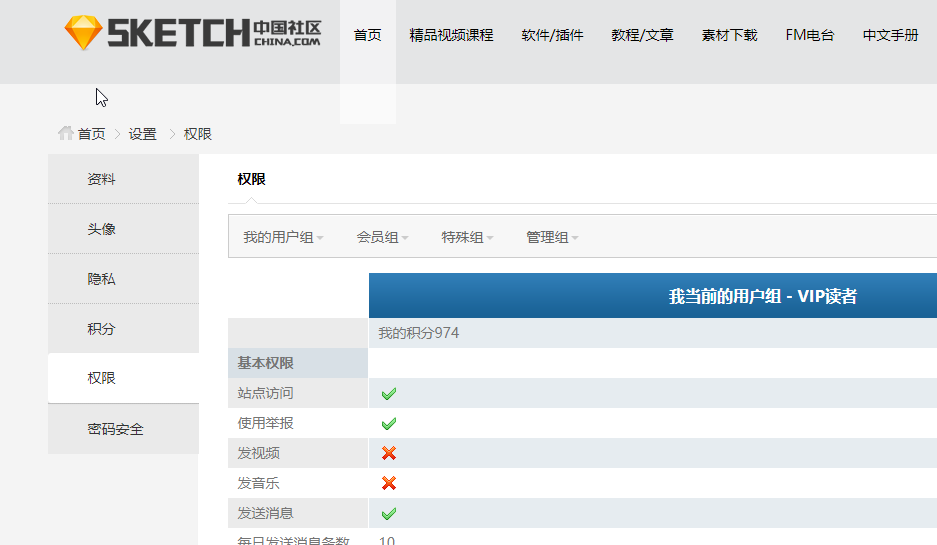
Task: Open 密码安全 in settings sidebar
Action: (x=123, y=429)
